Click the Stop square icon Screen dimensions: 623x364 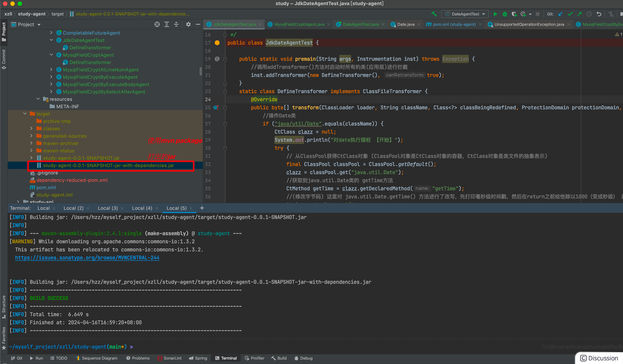pyautogui.click(x=537, y=14)
